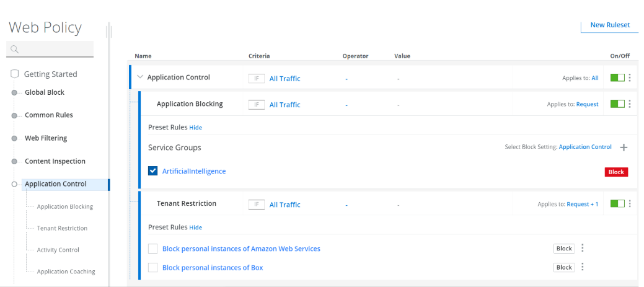Open Application Coaching sub-item in sidebar
Viewport: 644px width, 287px height.
66,272
